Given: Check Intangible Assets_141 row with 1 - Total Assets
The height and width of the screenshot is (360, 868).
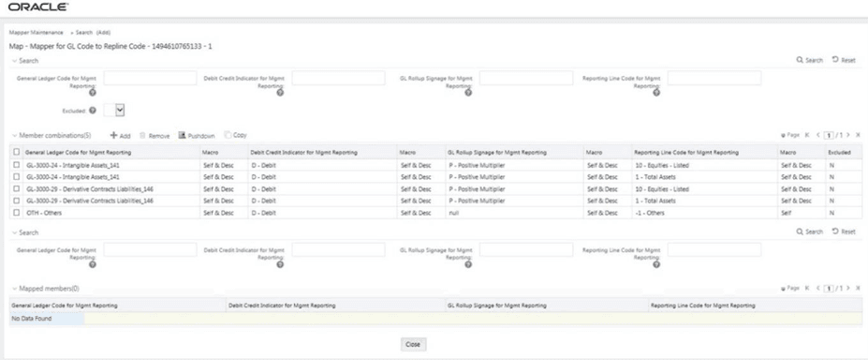Looking at the screenshot, I should (x=17, y=176).
